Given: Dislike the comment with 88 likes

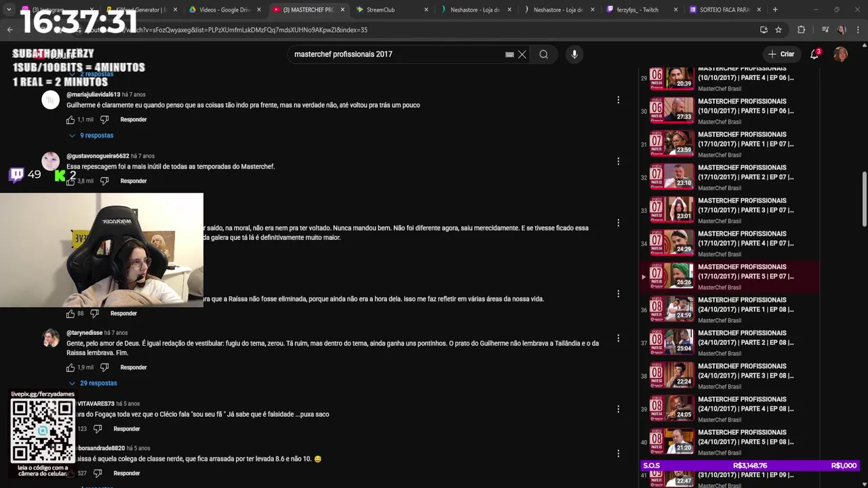Looking at the screenshot, I should point(94,313).
